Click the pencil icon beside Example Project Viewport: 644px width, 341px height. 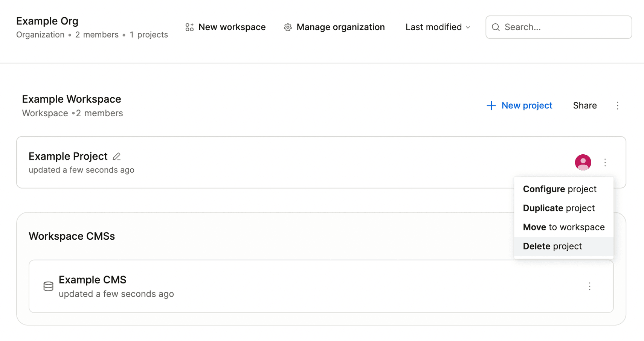(x=117, y=156)
